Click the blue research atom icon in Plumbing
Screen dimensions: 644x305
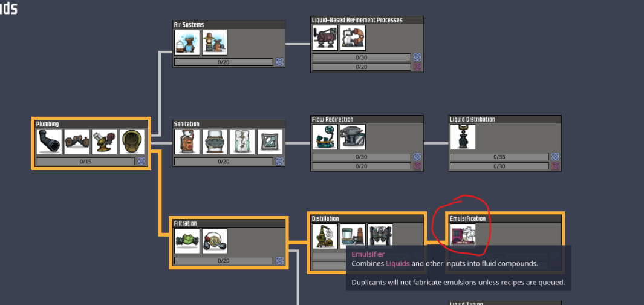[141, 161]
